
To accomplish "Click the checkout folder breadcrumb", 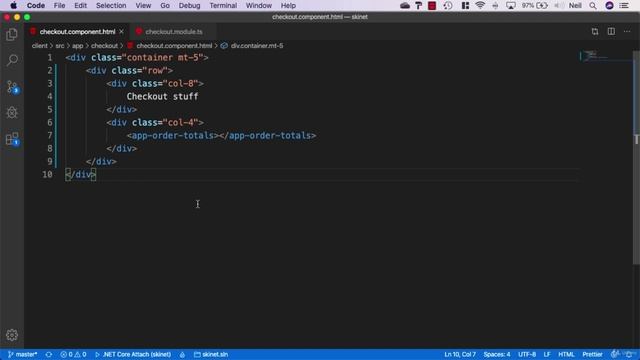I will tap(104, 46).
